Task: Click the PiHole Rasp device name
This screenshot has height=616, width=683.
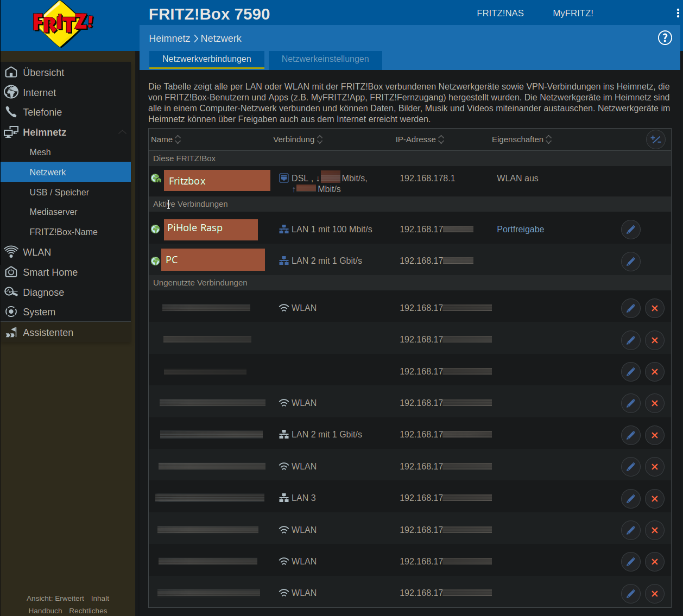Action: pos(211,229)
